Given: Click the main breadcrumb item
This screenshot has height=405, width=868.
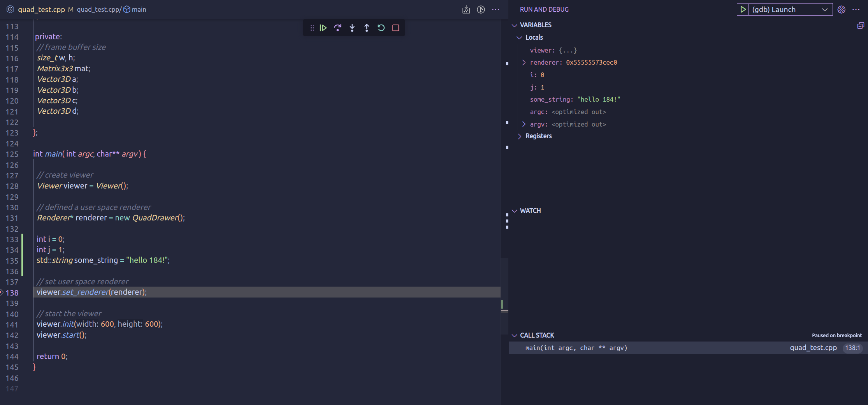Looking at the screenshot, I should click(x=139, y=9).
